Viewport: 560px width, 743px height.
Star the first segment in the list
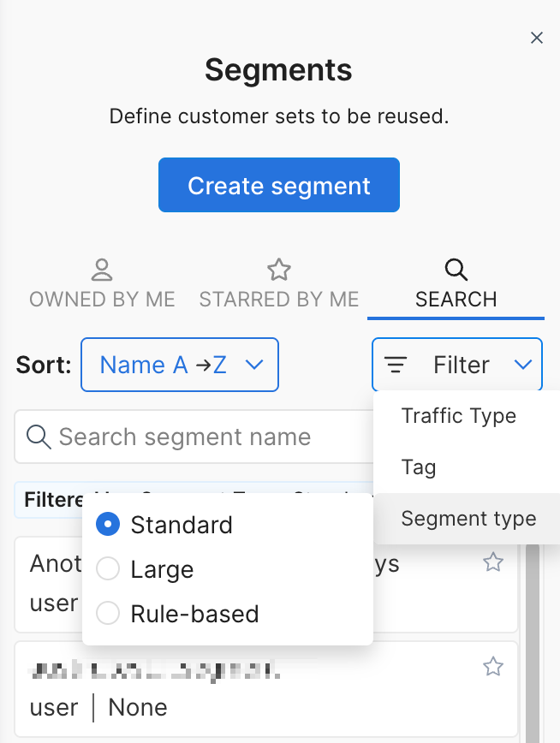tap(493, 562)
